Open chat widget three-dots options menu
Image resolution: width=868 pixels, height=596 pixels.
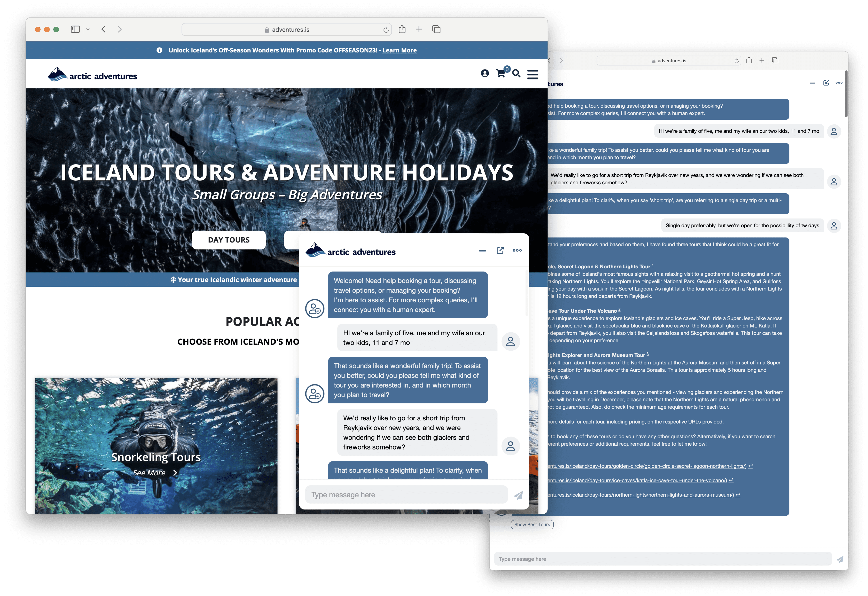pos(517,250)
